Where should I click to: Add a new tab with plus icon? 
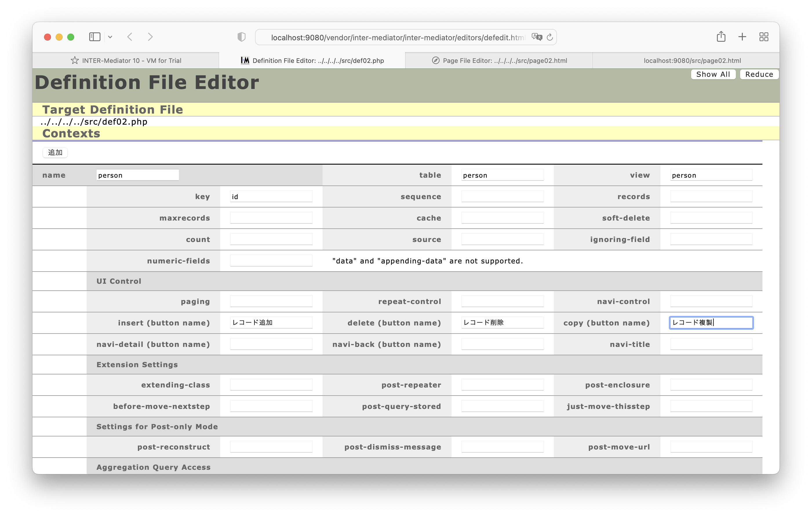pos(742,37)
